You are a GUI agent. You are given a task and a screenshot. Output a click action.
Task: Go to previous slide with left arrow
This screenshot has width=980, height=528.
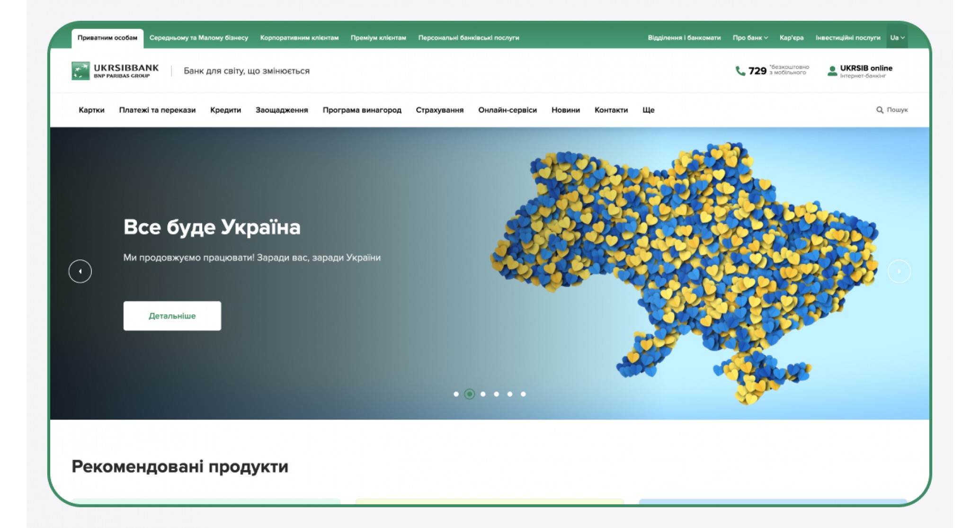80,271
